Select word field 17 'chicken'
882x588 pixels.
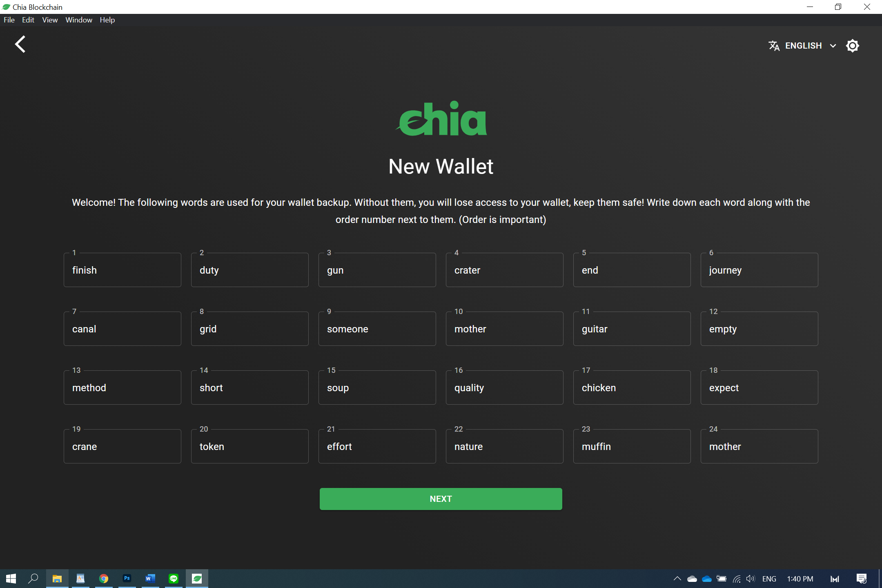(632, 388)
